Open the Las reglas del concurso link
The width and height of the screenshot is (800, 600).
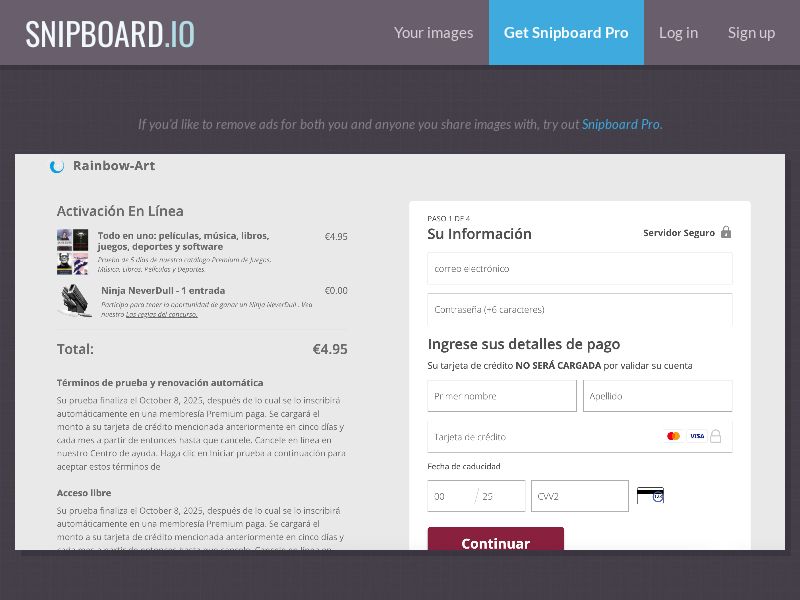[161, 314]
